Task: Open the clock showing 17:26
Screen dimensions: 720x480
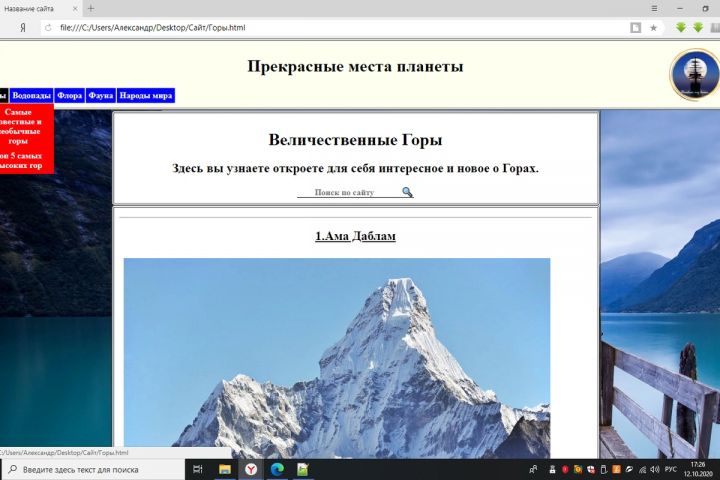Action: [698, 469]
